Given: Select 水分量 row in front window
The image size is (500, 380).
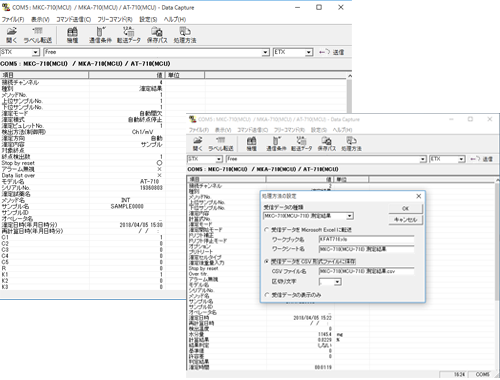Looking at the screenshot, I should (266, 334).
